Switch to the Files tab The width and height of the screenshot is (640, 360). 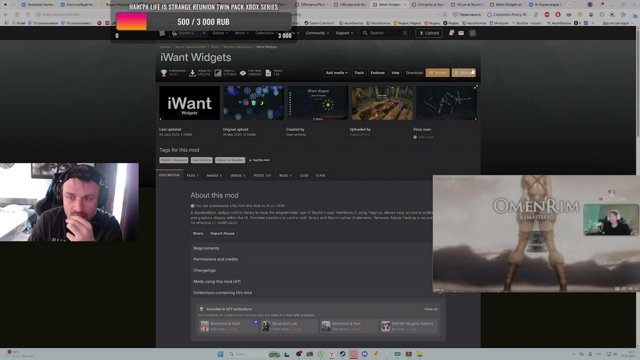point(192,176)
